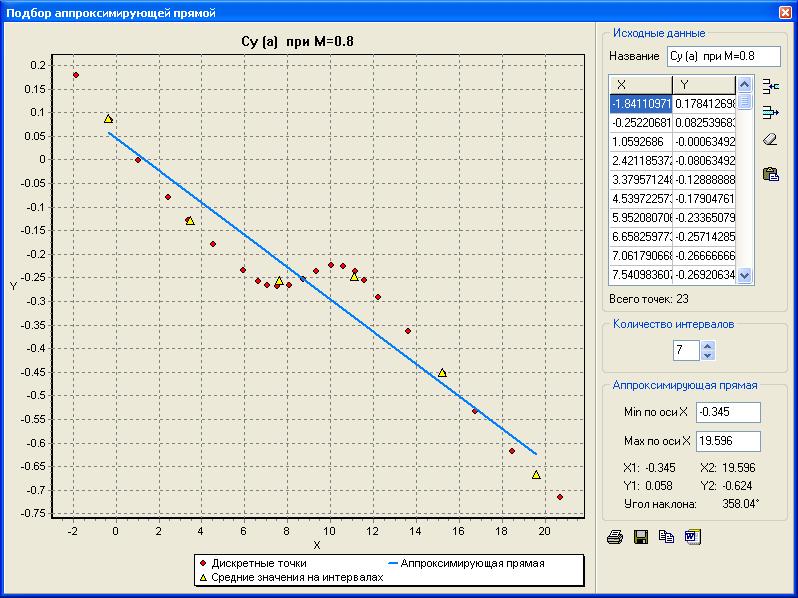Decrease the interval count with the down spinner
The height and width of the screenshot is (598, 798).
click(x=707, y=355)
